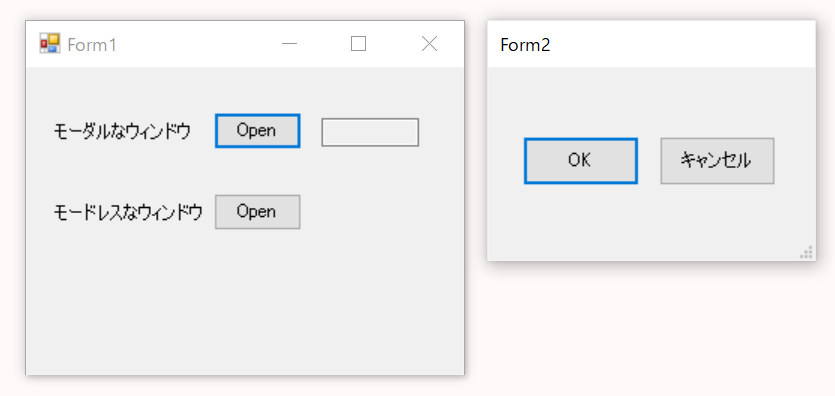The image size is (835, 396).
Task: Click the resize grip of Form2
Action: tap(806, 253)
